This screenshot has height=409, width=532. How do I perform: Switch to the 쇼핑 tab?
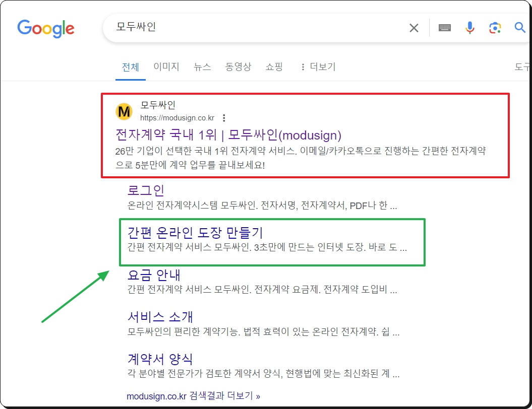pyautogui.click(x=274, y=66)
